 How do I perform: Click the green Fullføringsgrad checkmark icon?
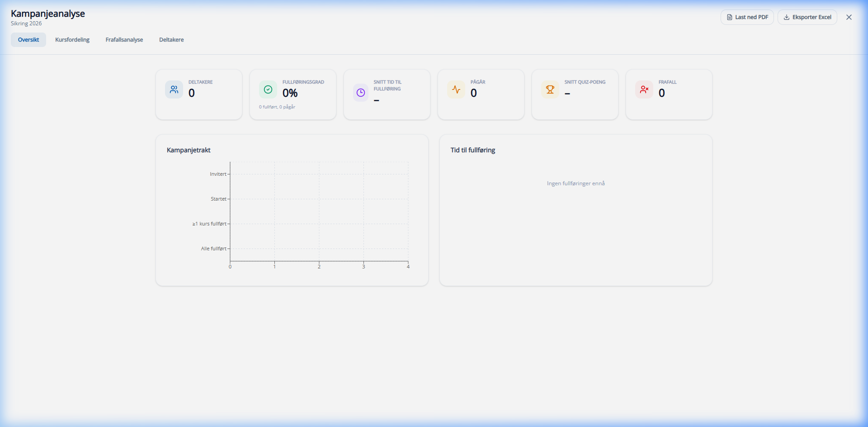[x=268, y=89]
